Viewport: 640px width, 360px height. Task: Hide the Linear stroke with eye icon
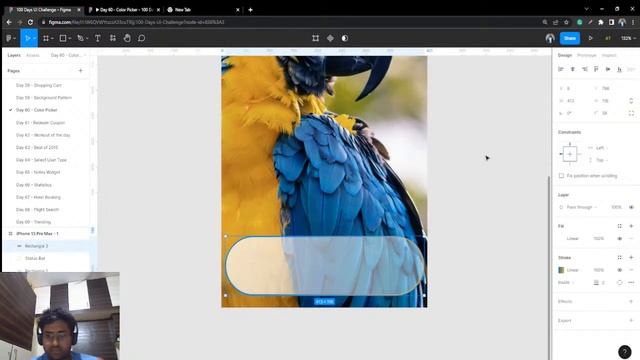tap(620, 270)
